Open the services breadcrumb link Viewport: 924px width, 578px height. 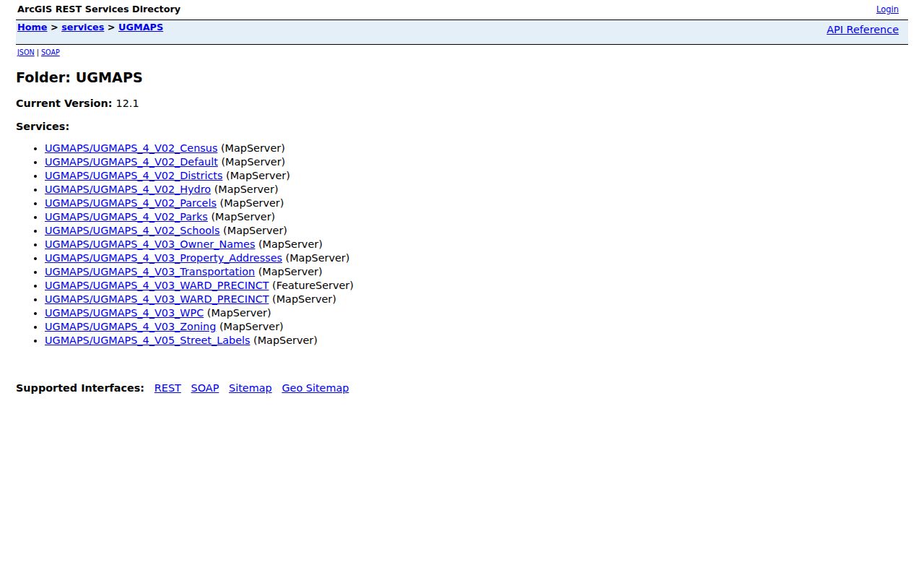[x=83, y=27]
